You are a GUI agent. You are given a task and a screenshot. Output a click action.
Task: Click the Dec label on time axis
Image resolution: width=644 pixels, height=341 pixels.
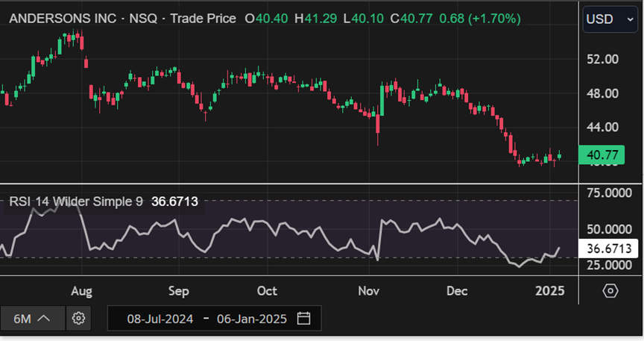457,291
